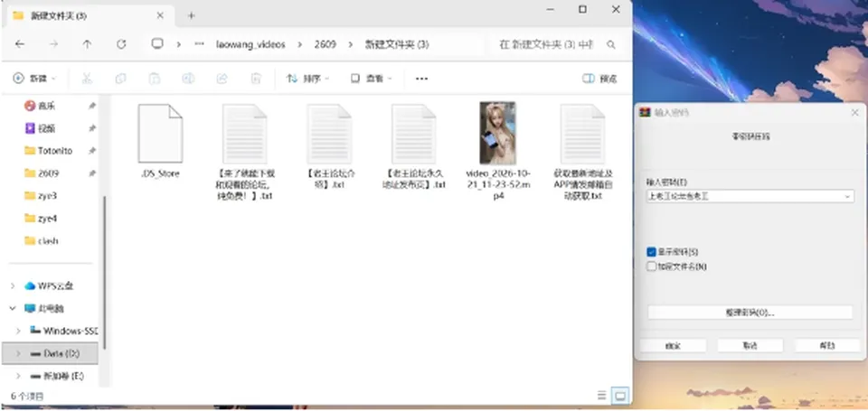Click the search magnifier icon

click(611, 44)
